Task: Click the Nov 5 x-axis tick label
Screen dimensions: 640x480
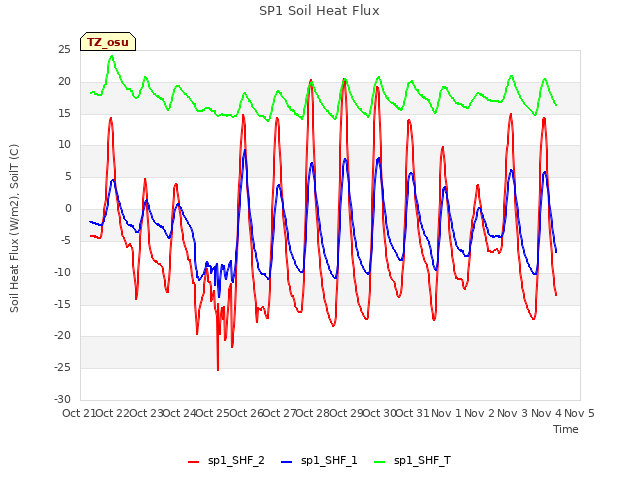Action: pos(579,413)
